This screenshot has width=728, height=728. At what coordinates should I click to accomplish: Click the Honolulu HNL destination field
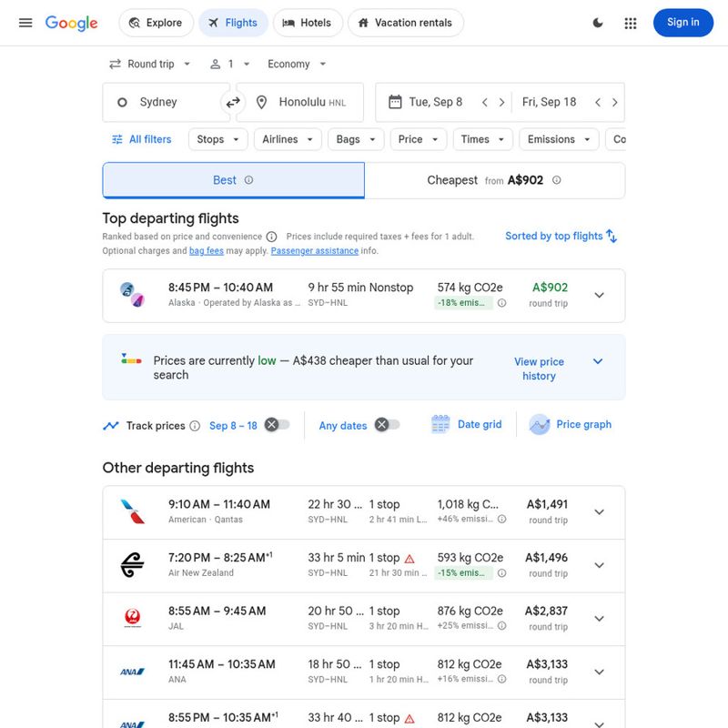tap(300, 102)
